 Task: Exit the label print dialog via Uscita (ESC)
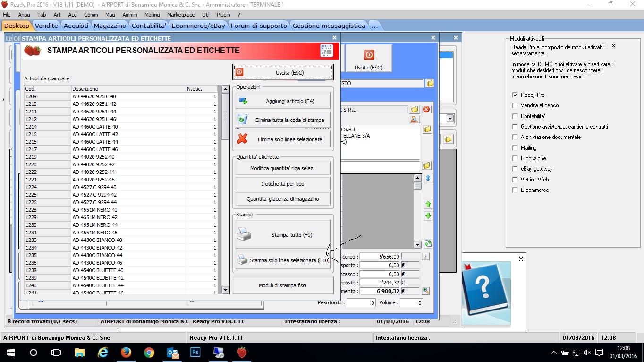click(283, 72)
